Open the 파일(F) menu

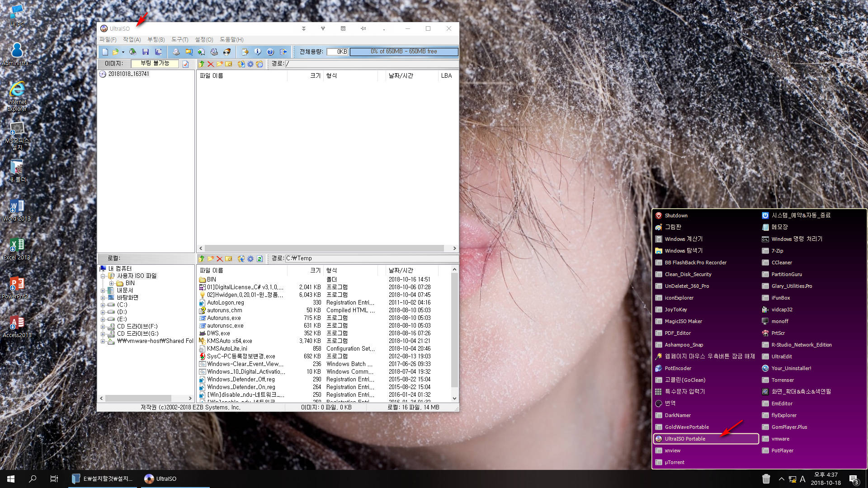(x=108, y=40)
